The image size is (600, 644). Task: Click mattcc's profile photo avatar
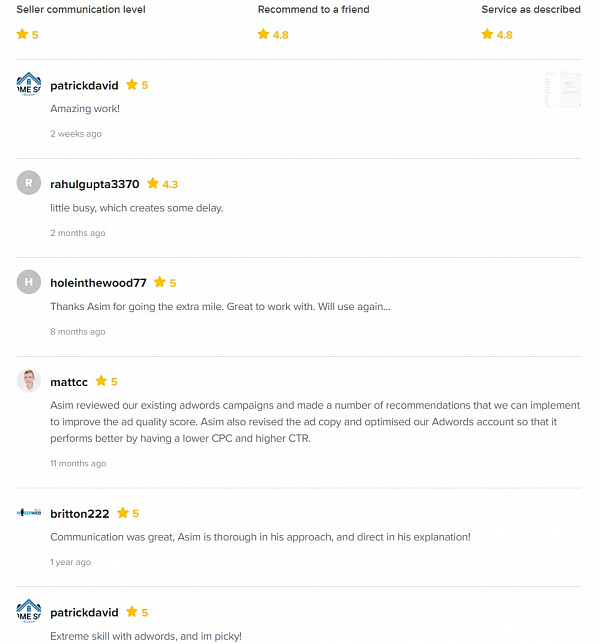[29, 381]
